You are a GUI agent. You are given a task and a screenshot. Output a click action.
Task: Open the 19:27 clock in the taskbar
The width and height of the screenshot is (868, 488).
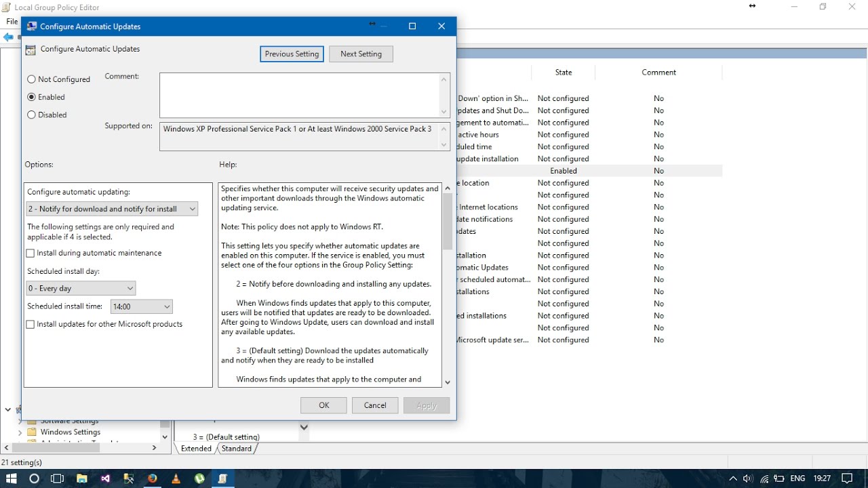[822, 479]
